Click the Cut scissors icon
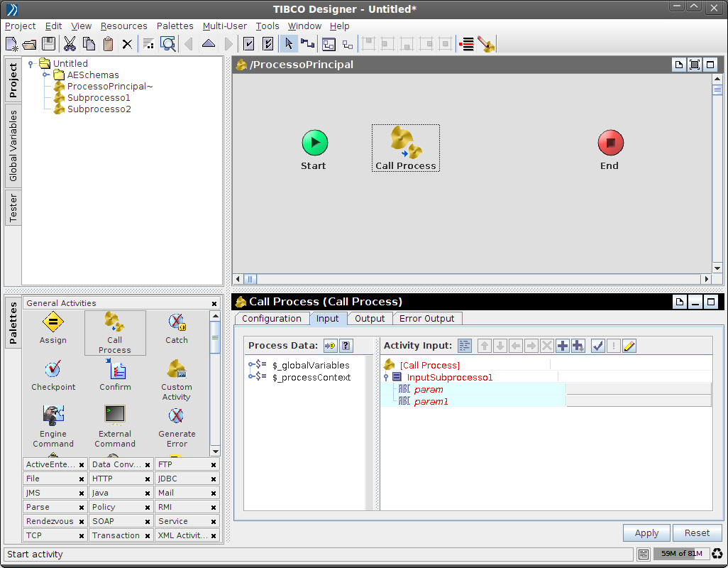Viewport: 728px width, 568px height. coord(70,44)
